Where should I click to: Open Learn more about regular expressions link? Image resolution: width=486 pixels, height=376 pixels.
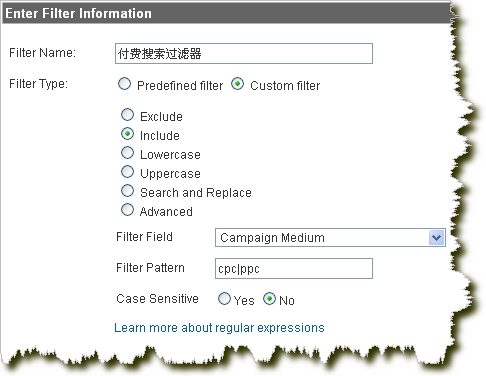219,328
